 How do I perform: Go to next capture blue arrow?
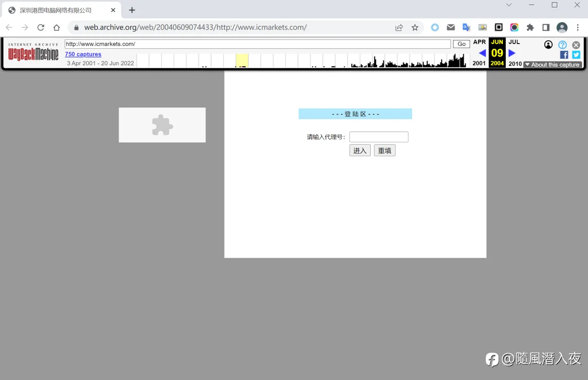click(512, 53)
